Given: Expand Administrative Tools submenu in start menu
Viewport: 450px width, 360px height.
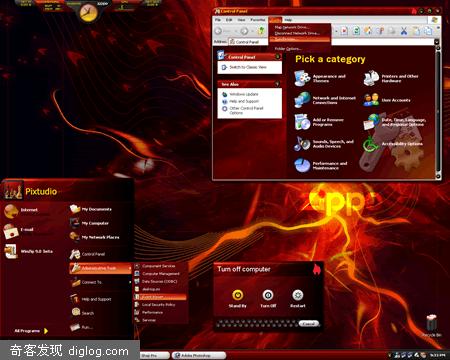Looking at the screenshot, I should click(x=100, y=268).
